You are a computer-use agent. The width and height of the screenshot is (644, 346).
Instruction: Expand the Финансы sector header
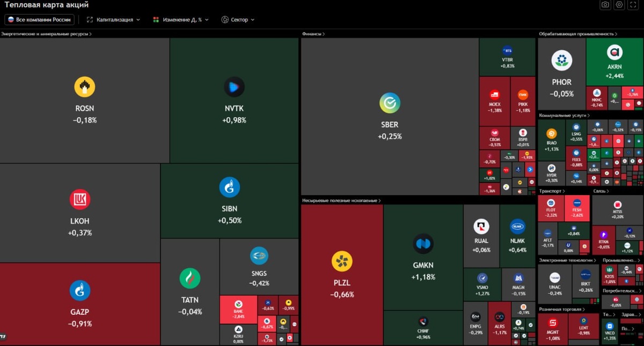click(313, 34)
